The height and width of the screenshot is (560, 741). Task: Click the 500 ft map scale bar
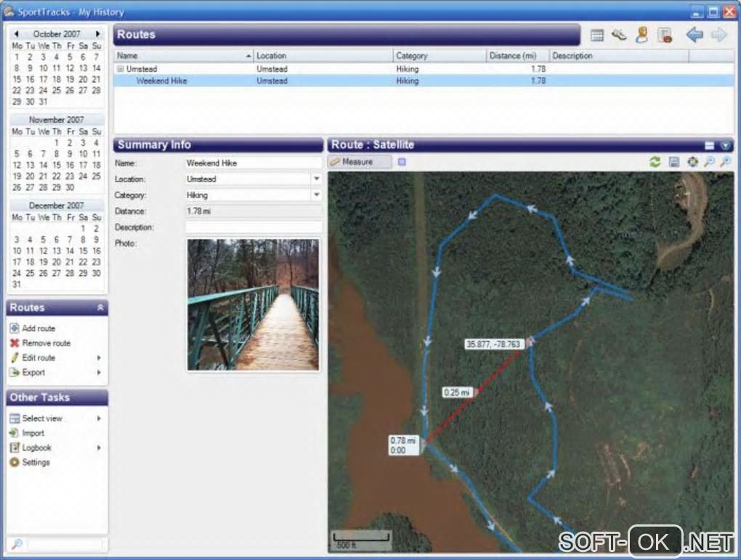361,540
